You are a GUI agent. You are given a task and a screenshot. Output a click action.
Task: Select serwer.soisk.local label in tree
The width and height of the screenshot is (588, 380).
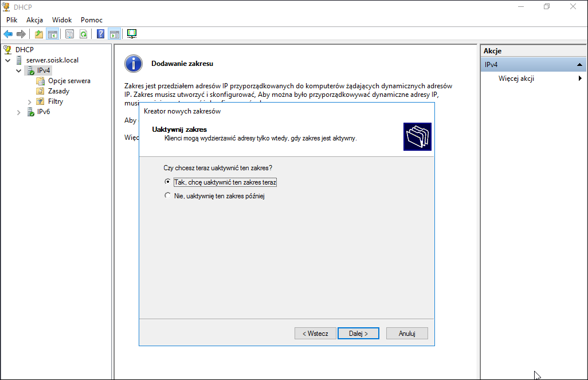tap(53, 60)
